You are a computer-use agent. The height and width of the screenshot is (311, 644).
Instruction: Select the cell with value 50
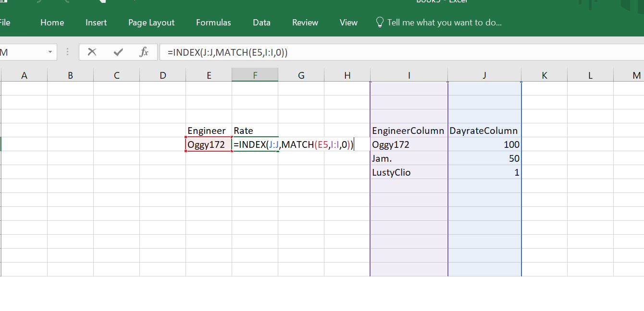(x=484, y=158)
